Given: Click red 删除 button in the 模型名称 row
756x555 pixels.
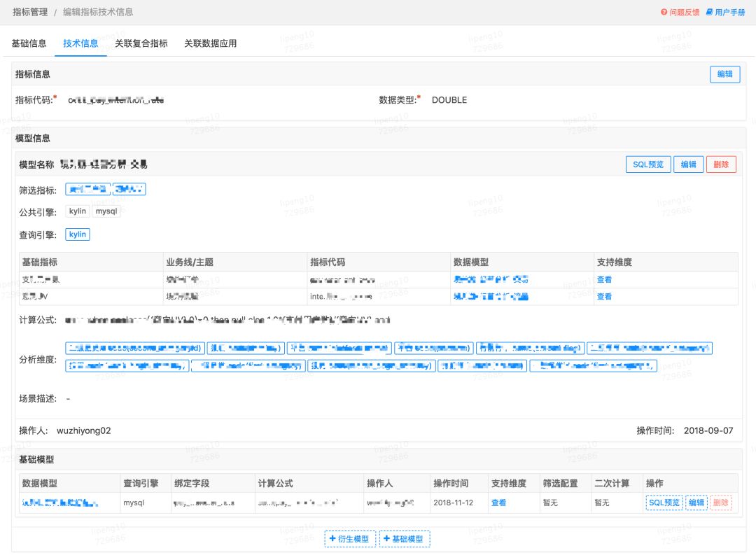Looking at the screenshot, I should 721,164.
